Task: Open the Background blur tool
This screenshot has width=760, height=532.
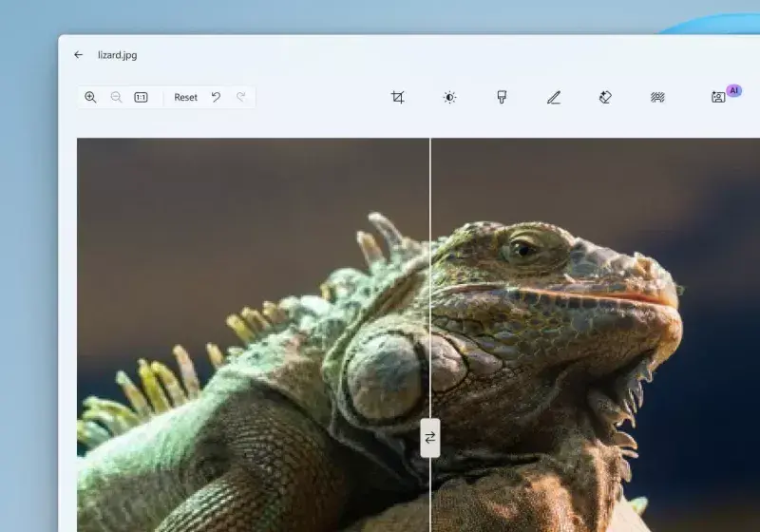Action: [657, 97]
